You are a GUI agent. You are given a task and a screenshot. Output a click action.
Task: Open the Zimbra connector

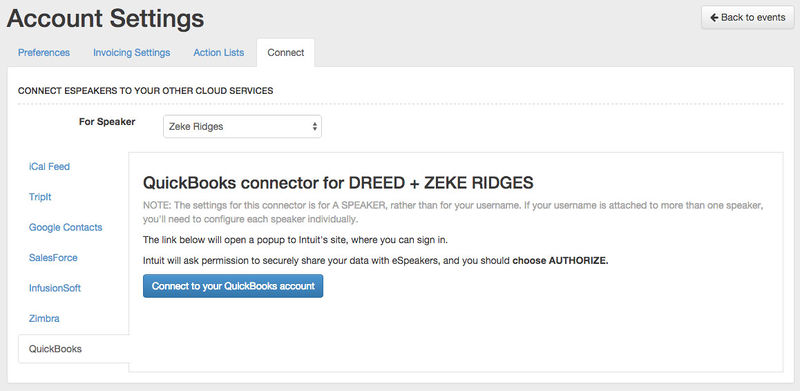pos(44,319)
